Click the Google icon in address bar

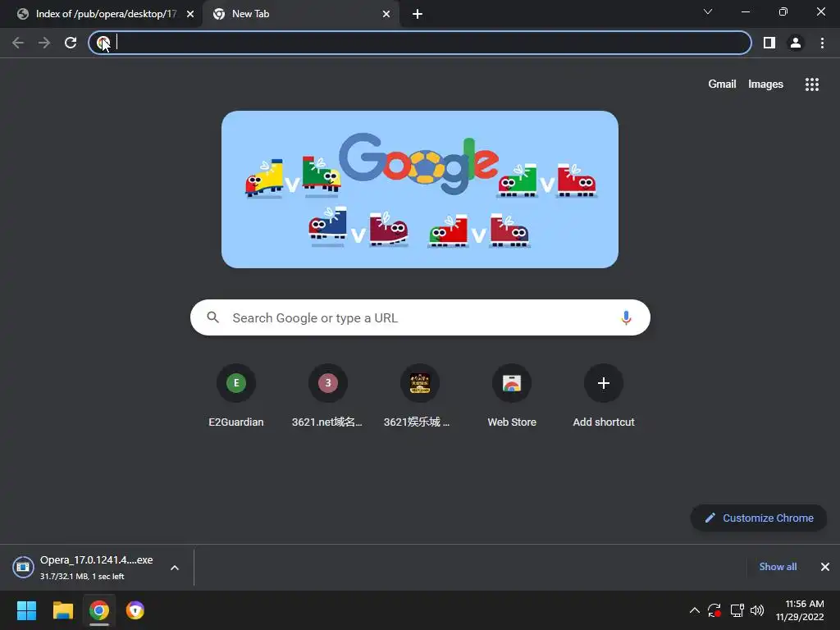[103, 43]
